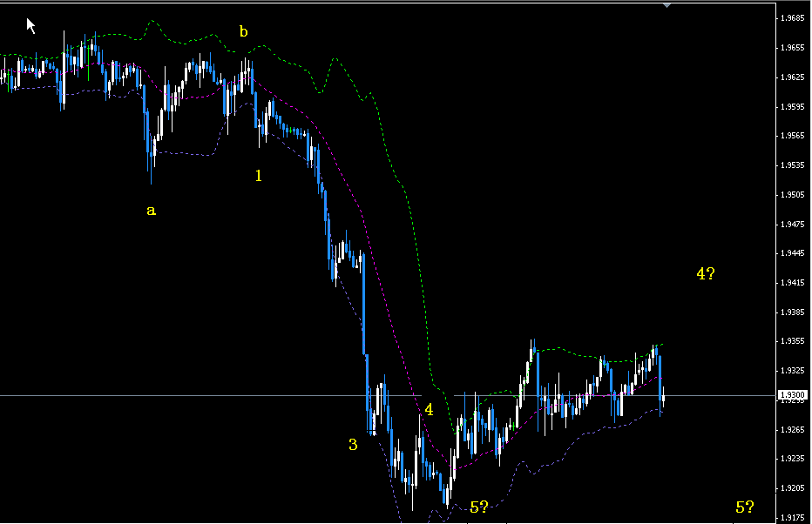
Task: Click the yellow wave label "1"
Action: [259, 175]
